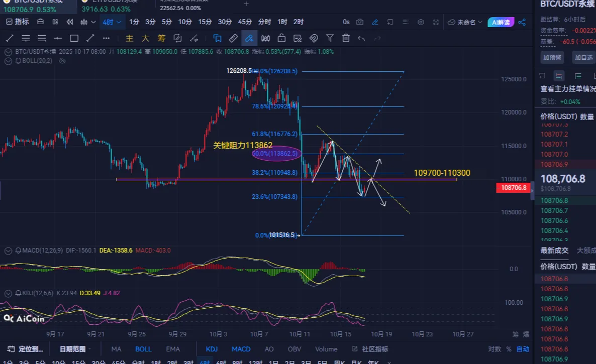596x364 pixels.
Task: Open the 未命名 layout dropdown
Action: pyautogui.click(x=465, y=22)
